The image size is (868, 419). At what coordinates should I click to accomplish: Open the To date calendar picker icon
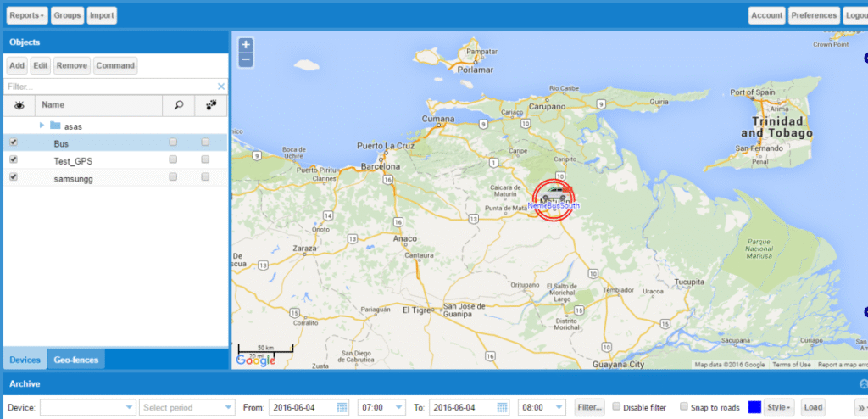504,407
